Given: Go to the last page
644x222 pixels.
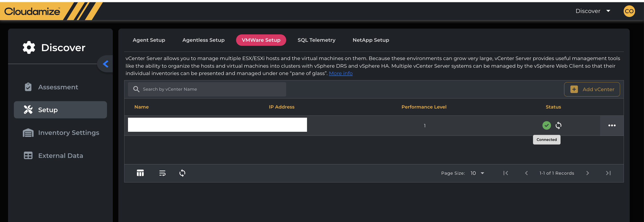Looking at the screenshot, I should [608, 173].
